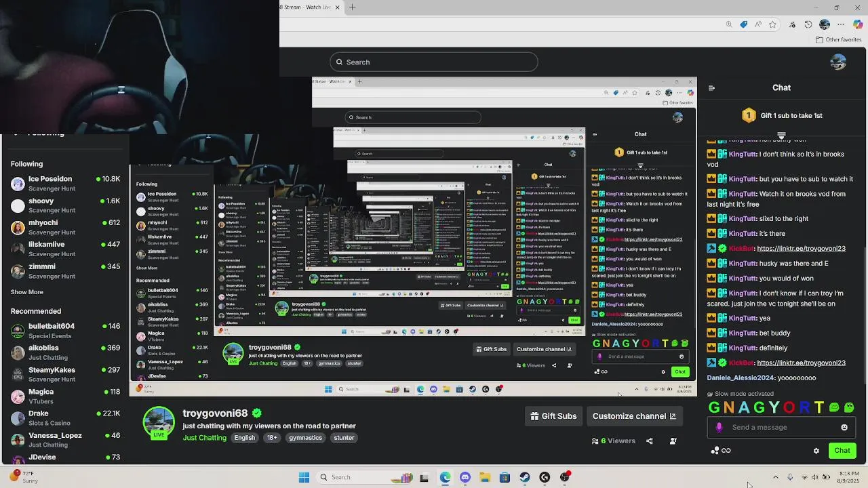Open File Explorer from the taskbar
The image size is (868, 488).
coord(485,477)
